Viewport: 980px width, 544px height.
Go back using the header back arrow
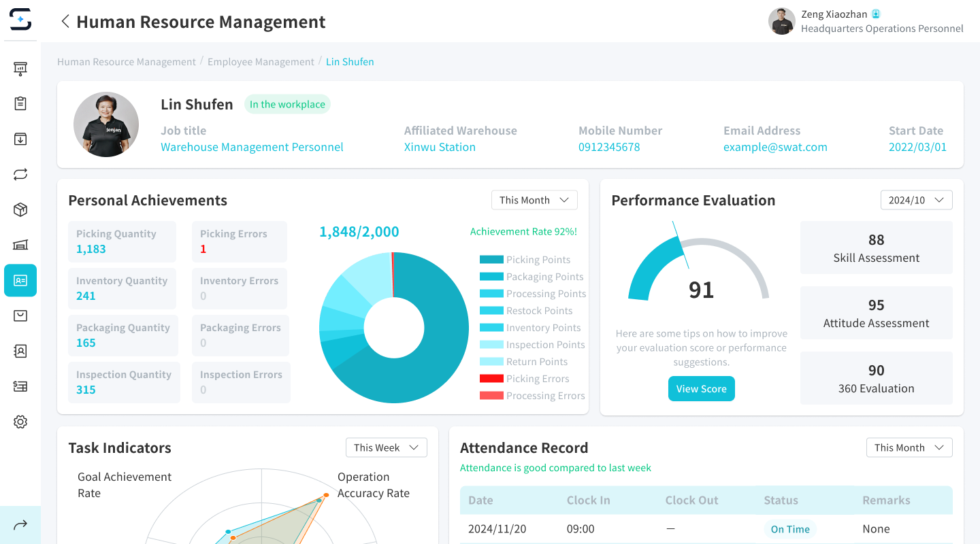coord(65,22)
